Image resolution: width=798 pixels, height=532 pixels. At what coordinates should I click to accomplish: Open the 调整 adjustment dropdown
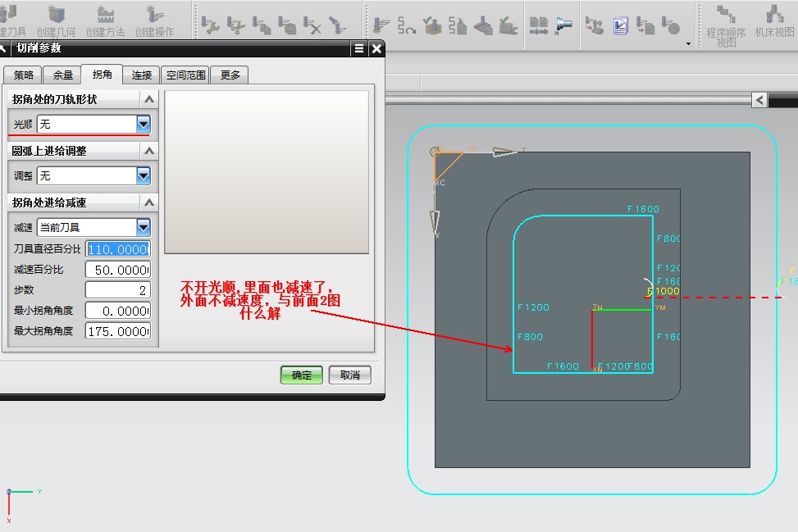pyautogui.click(x=144, y=176)
